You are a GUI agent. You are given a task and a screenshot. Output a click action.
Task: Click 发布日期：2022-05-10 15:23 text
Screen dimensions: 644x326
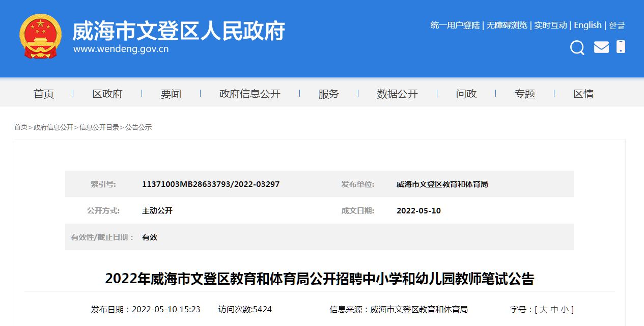pyautogui.click(x=146, y=309)
